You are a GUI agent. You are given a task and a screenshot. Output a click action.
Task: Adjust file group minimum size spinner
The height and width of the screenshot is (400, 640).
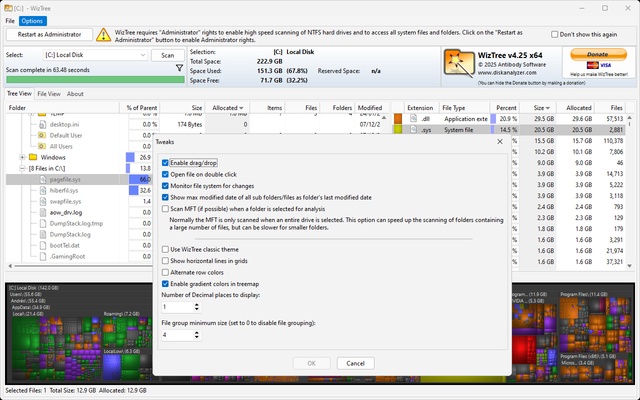pyautogui.click(x=197, y=335)
